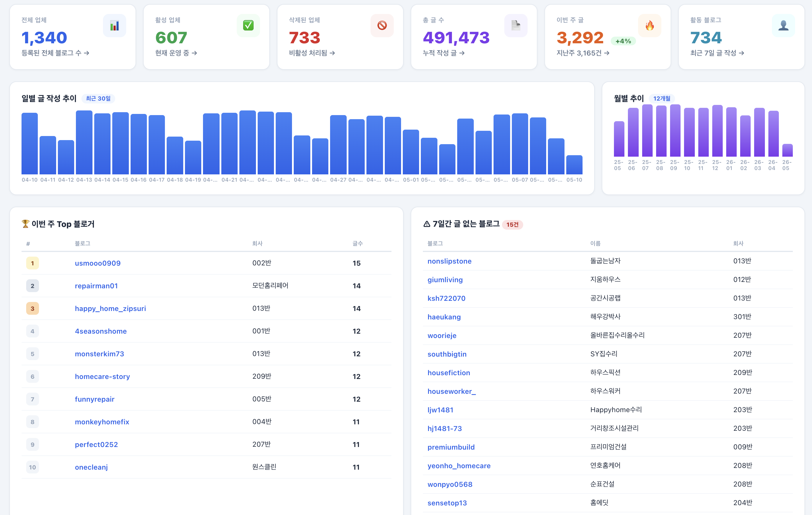Viewport: 812px width, 515px height.
Task: Open 지난주 3,165건 link
Action: click(583, 53)
